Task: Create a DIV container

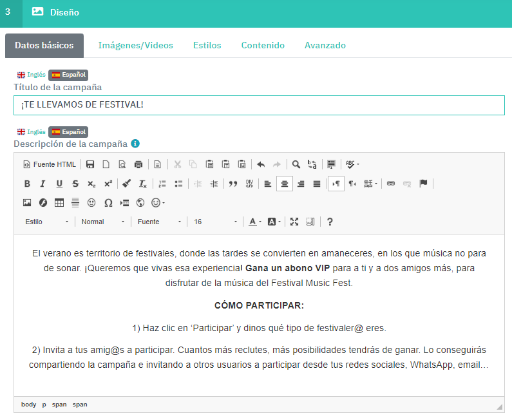Action: [249, 184]
